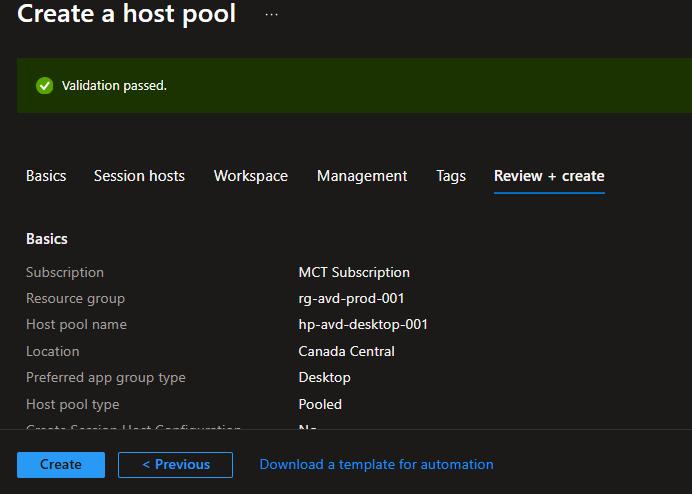Click the hp-avd-desktop-001 host pool name
This screenshot has height=494, width=692.
(x=363, y=325)
